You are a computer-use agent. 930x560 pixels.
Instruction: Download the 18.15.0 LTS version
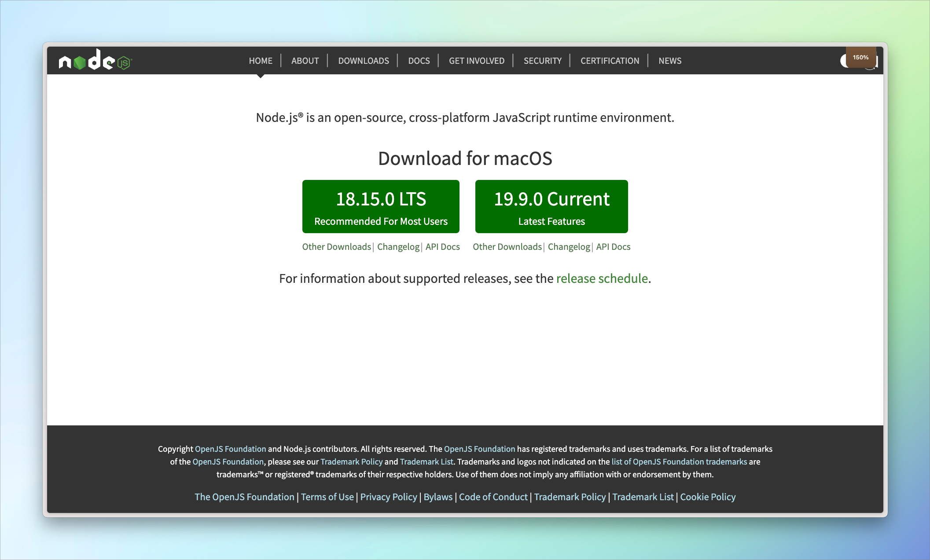[x=381, y=206]
